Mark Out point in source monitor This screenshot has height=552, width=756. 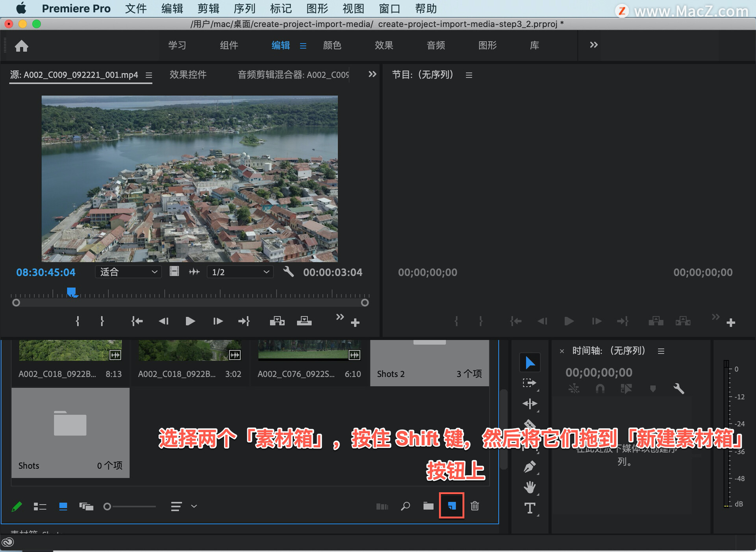pyautogui.click(x=102, y=321)
